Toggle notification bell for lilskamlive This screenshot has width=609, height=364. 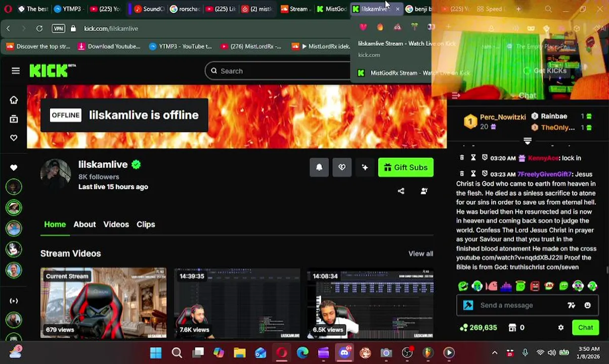click(x=319, y=167)
